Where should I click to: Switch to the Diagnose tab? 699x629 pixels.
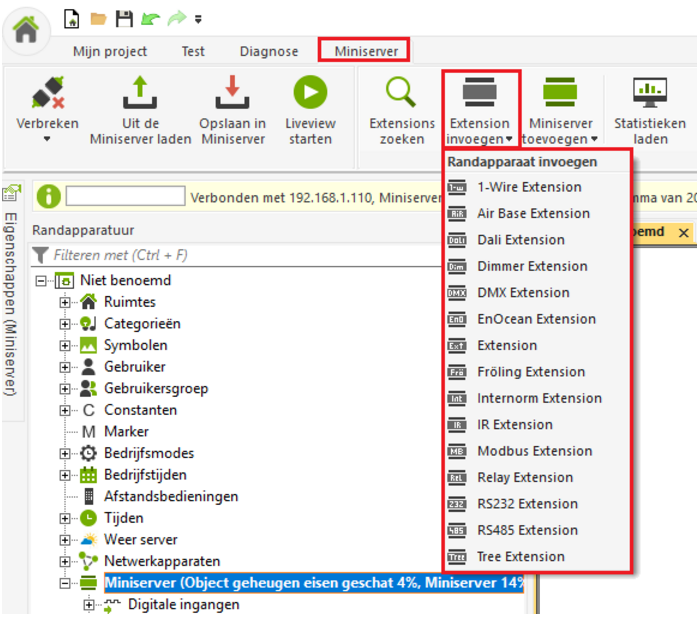(x=268, y=51)
